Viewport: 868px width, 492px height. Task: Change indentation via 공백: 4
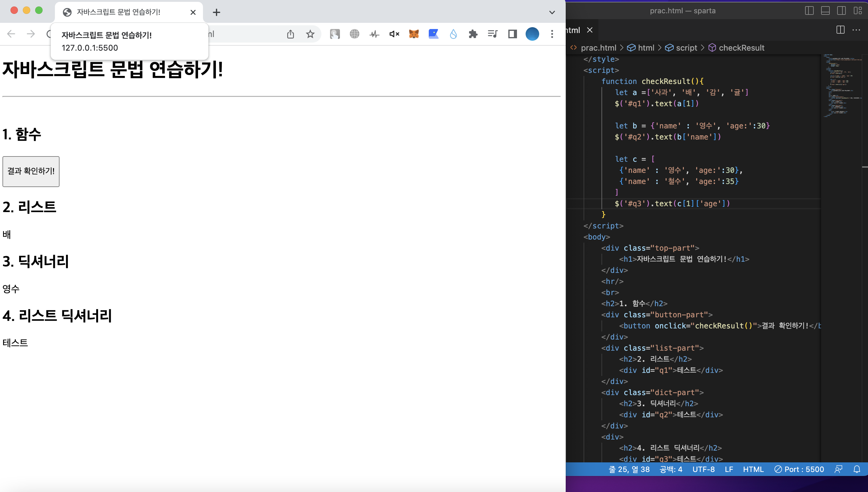pos(671,469)
